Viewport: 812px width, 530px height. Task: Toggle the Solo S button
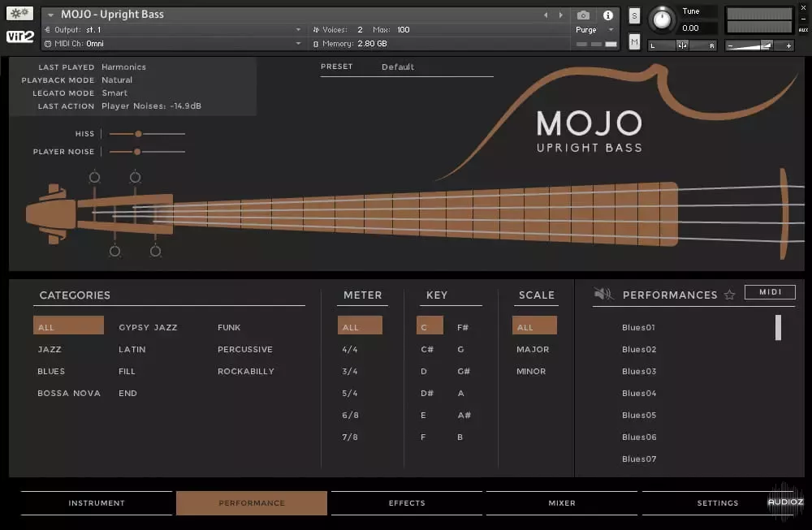[x=634, y=16]
